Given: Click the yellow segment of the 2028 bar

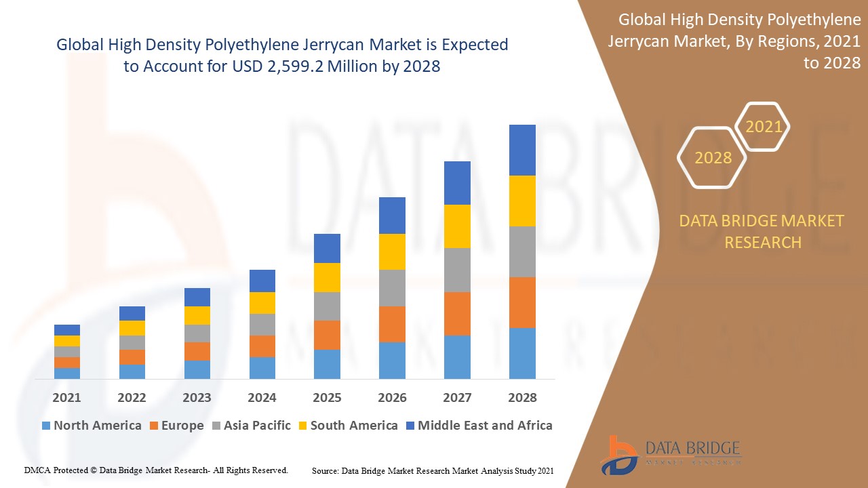Looking at the screenshot, I should pyautogui.click(x=524, y=200).
